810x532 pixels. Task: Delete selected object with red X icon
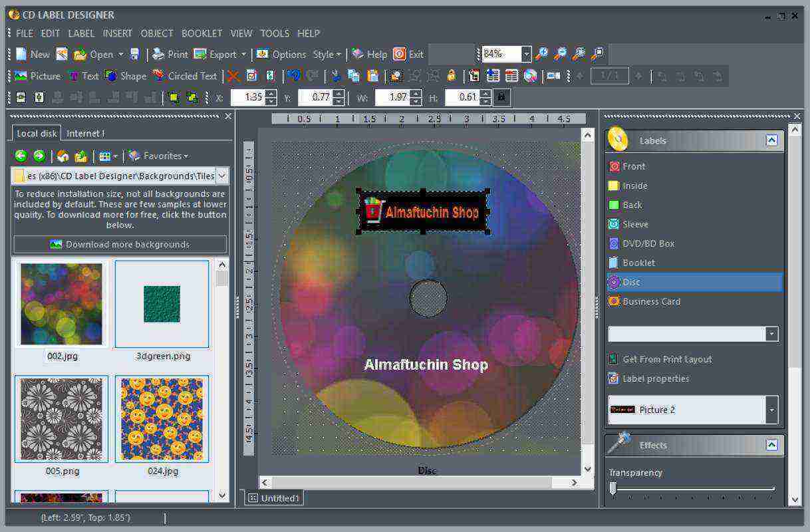233,76
